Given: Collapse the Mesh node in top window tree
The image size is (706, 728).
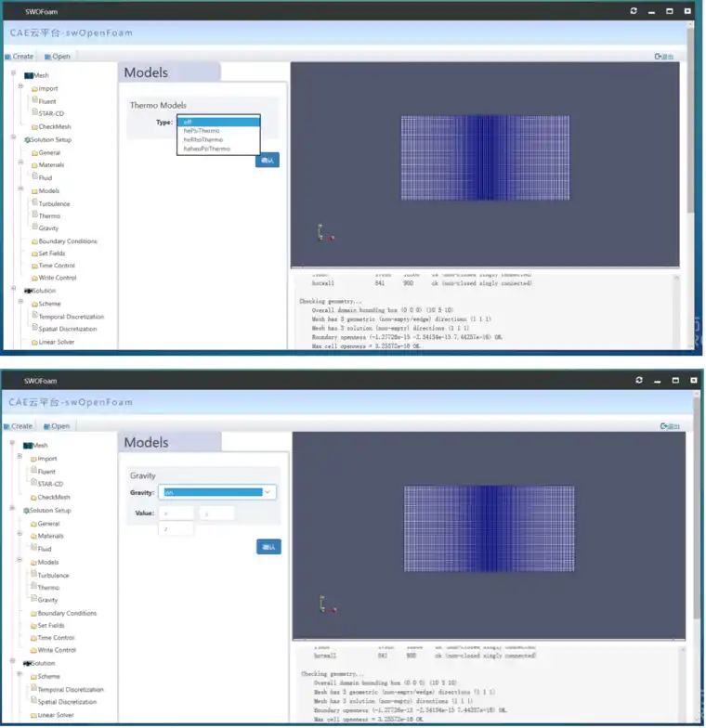Looking at the screenshot, I should (x=13, y=72).
